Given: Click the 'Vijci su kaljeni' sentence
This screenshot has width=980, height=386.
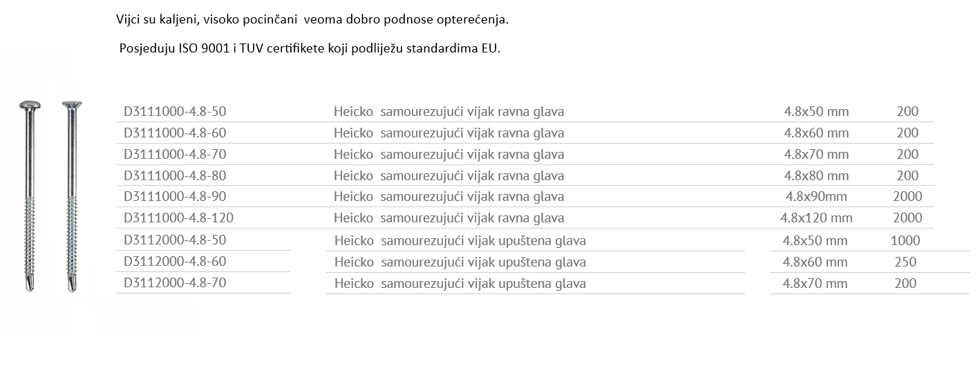Looking at the screenshot, I should 312,20.
